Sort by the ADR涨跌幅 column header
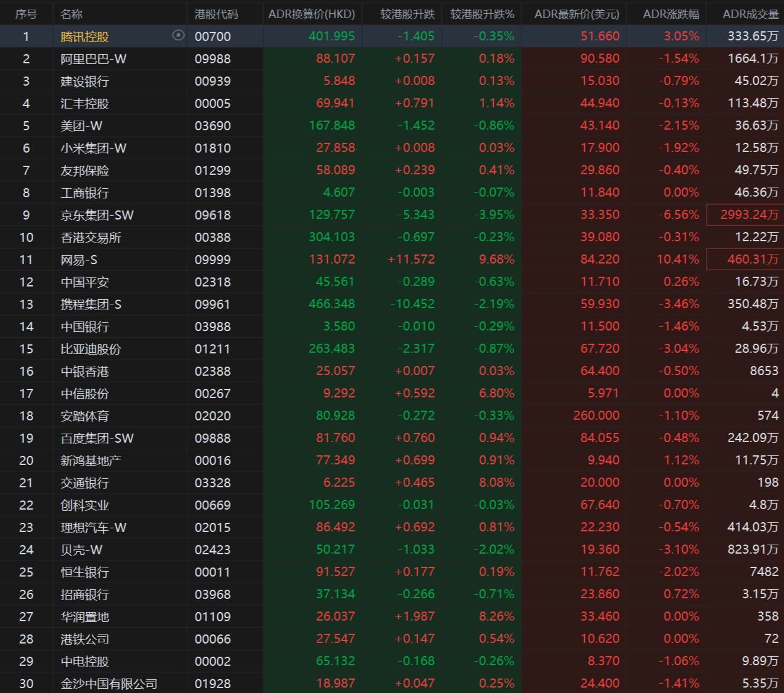This screenshot has height=693, width=784. tap(671, 14)
